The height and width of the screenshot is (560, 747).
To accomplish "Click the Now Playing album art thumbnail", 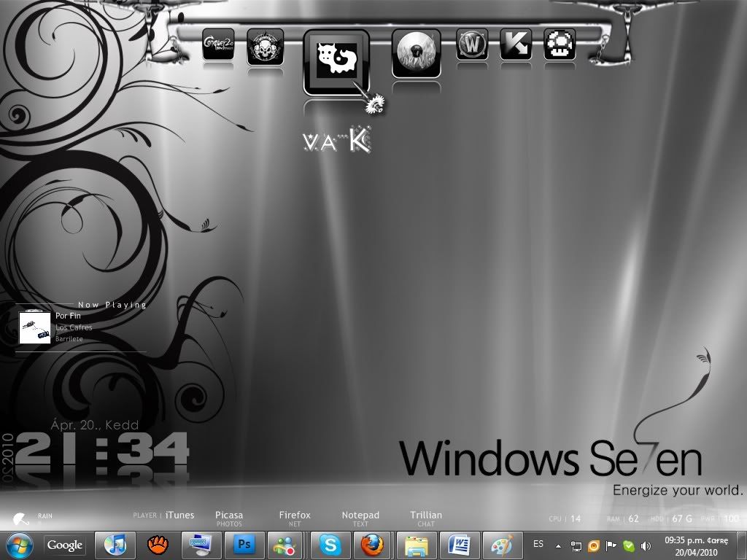I will 35,327.
